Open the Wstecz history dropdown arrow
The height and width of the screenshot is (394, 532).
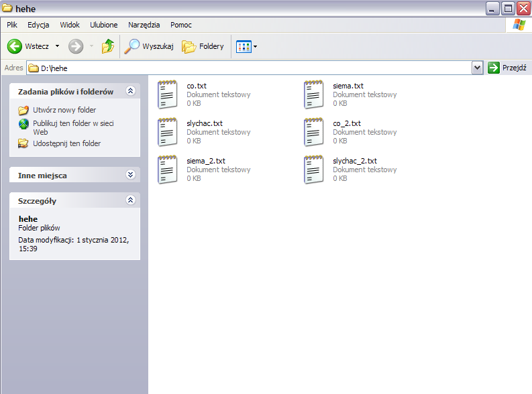(57, 46)
